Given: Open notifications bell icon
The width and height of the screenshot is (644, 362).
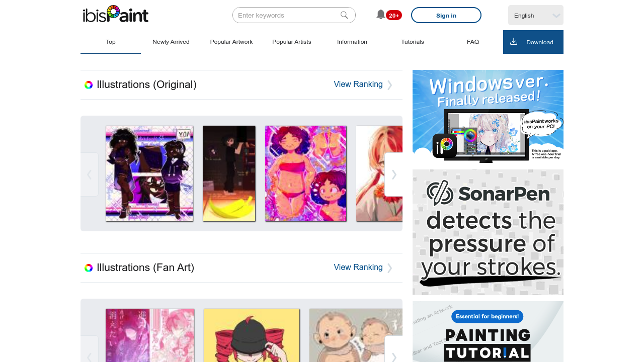Looking at the screenshot, I should [381, 15].
